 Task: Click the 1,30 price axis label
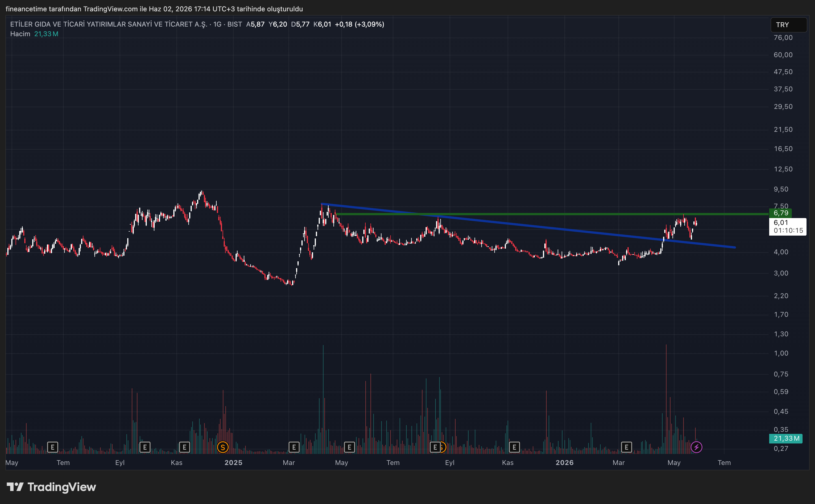pyautogui.click(x=781, y=334)
